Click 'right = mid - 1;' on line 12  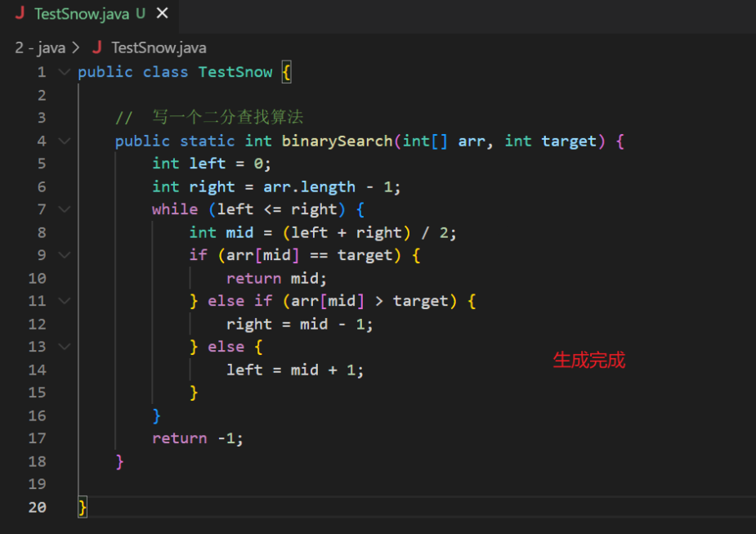(x=299, y=324)
